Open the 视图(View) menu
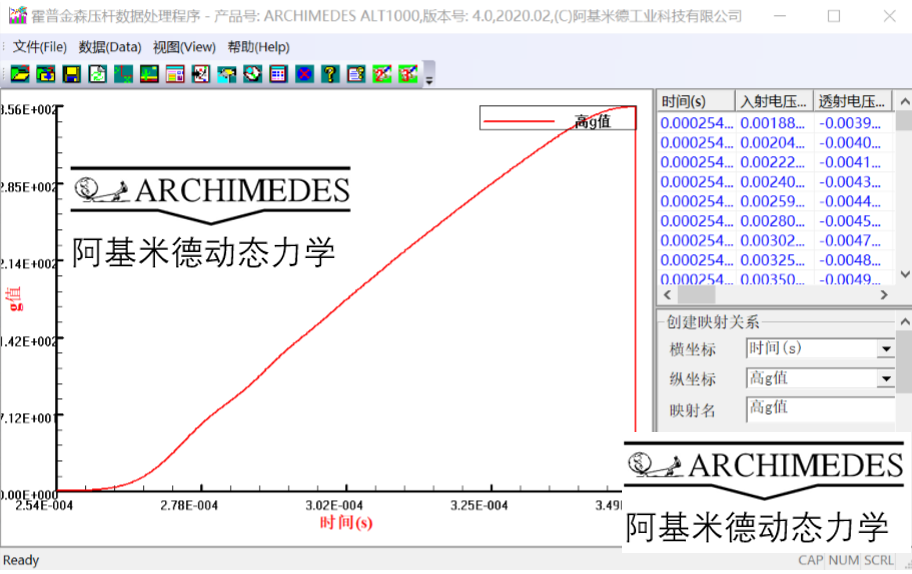 [184, 47]
